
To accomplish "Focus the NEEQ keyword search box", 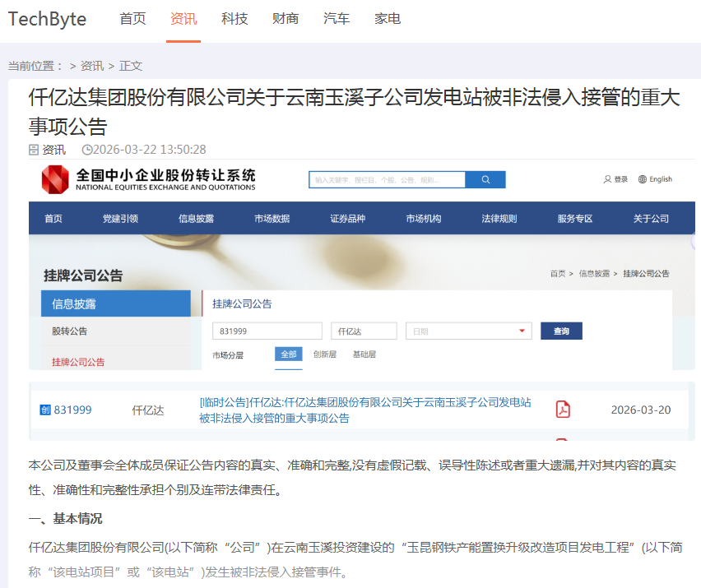I will 387,179.
